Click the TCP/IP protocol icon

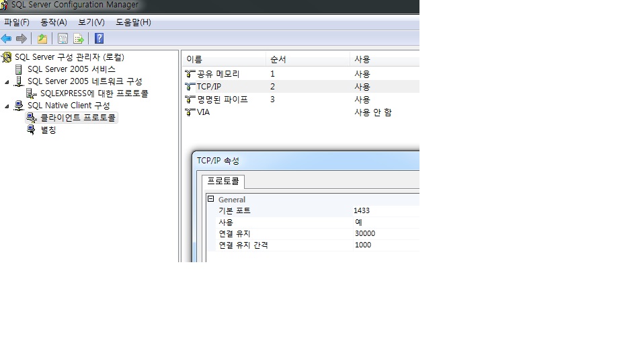click(190, 87)
